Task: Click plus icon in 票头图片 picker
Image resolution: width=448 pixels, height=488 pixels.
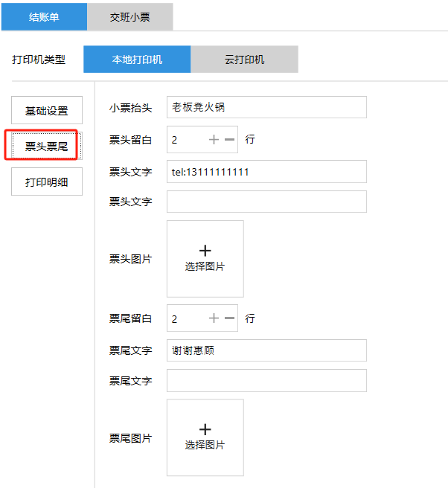Action: click(x=205, y=251)
